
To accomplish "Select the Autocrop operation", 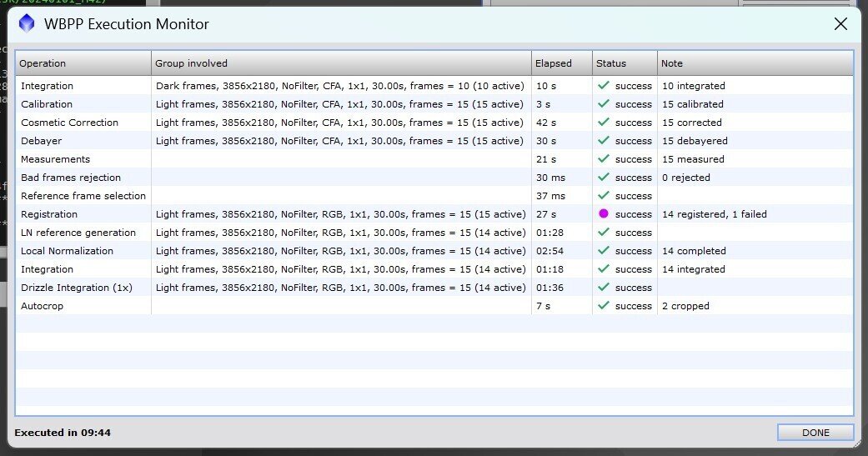I will (42, 305).
